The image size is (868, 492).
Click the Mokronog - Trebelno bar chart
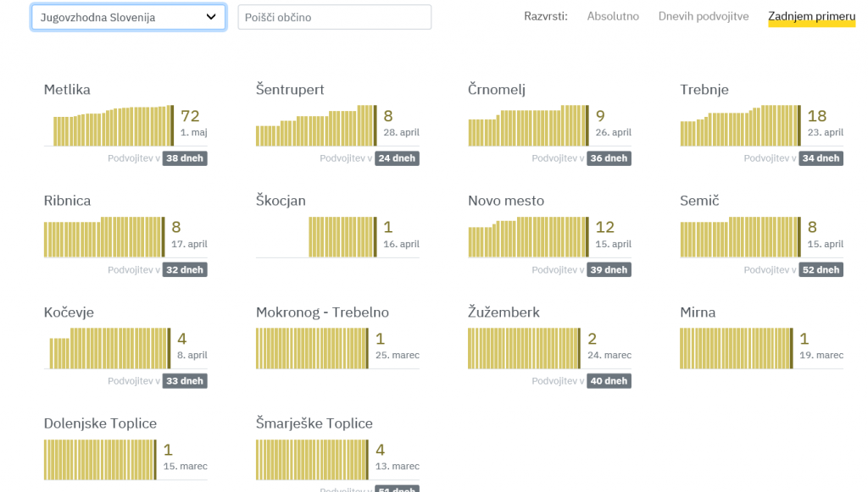coord(312,348)
